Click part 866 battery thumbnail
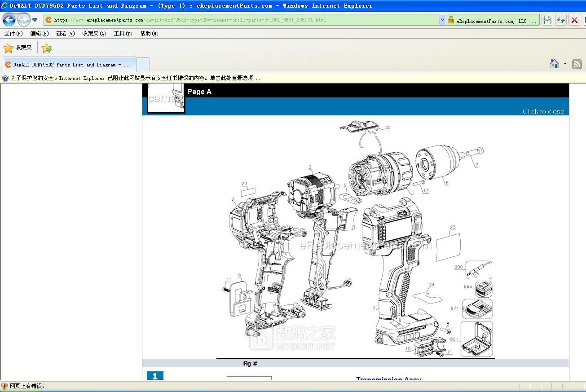 pos(484,289)
